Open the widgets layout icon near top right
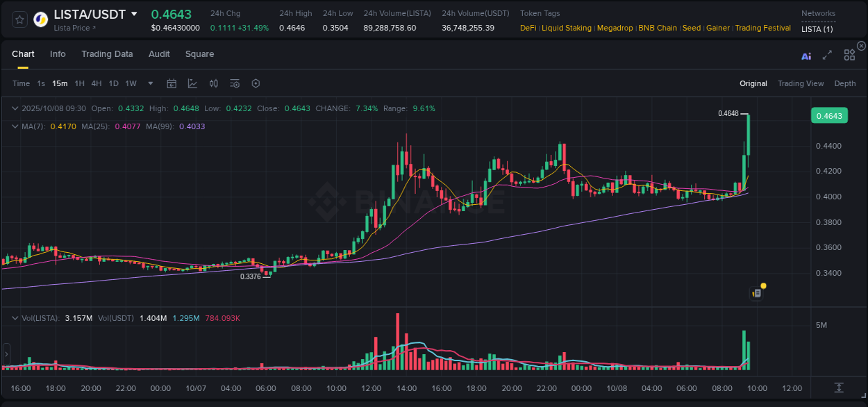 point(849,54)
